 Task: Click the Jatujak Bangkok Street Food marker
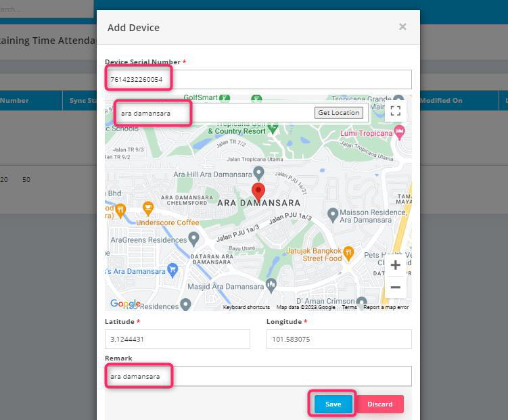point(348,253)
